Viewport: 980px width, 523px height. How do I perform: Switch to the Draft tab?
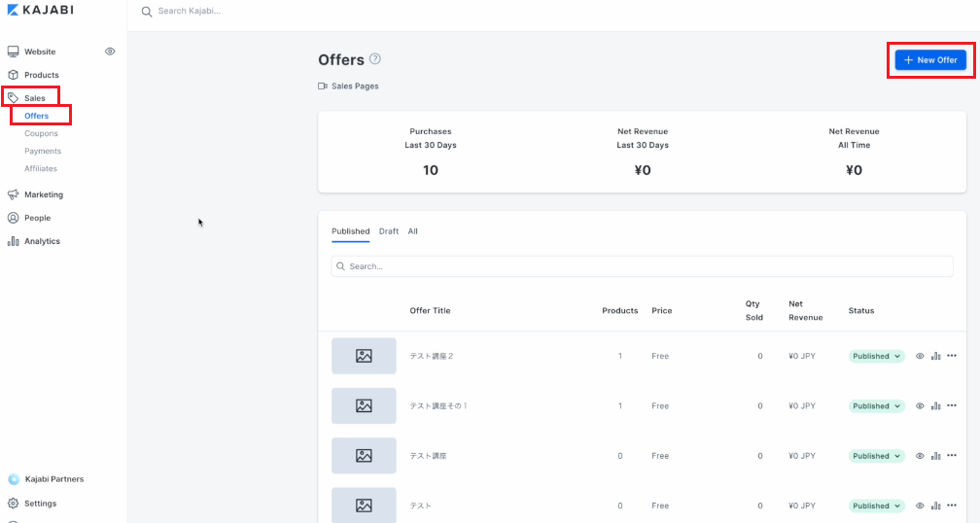(389, 231)
